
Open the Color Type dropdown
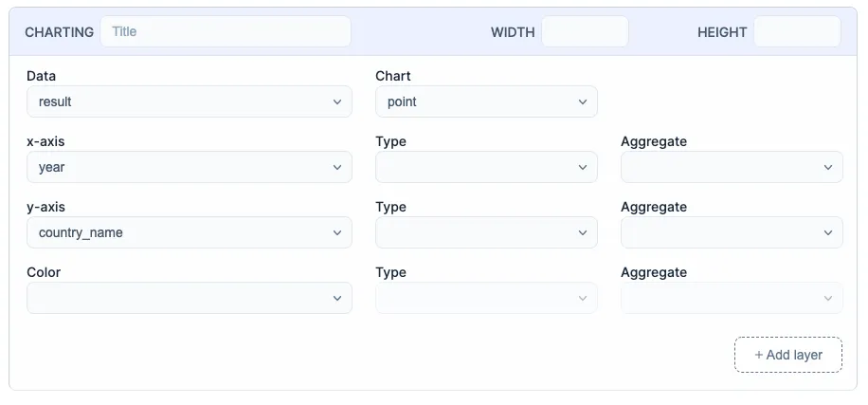coord(486,298)
